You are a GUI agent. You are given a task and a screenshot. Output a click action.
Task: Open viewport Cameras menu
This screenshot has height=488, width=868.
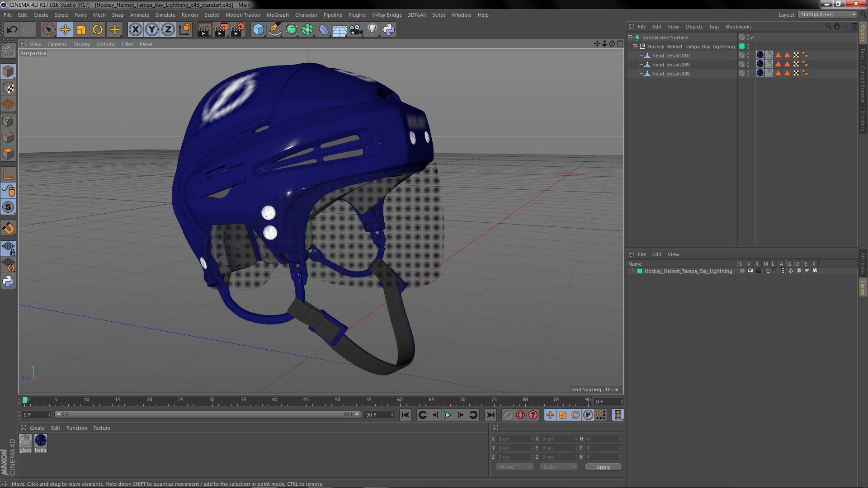pos(57,44)
